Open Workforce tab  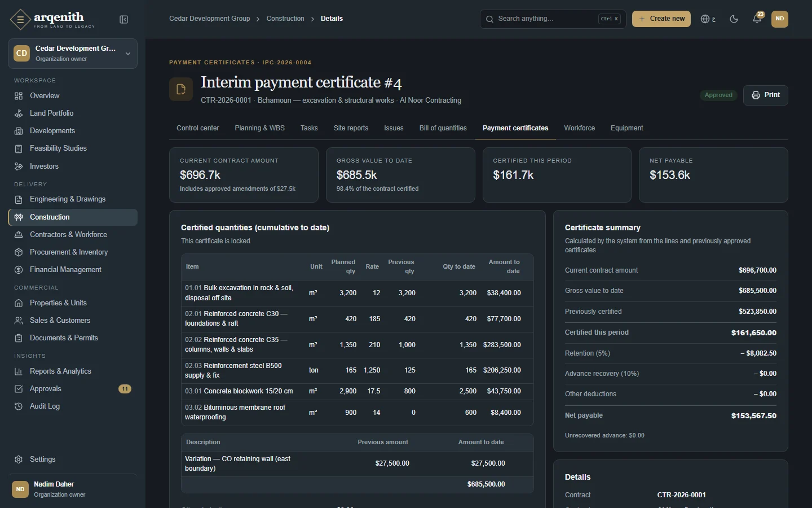point(580,128)
